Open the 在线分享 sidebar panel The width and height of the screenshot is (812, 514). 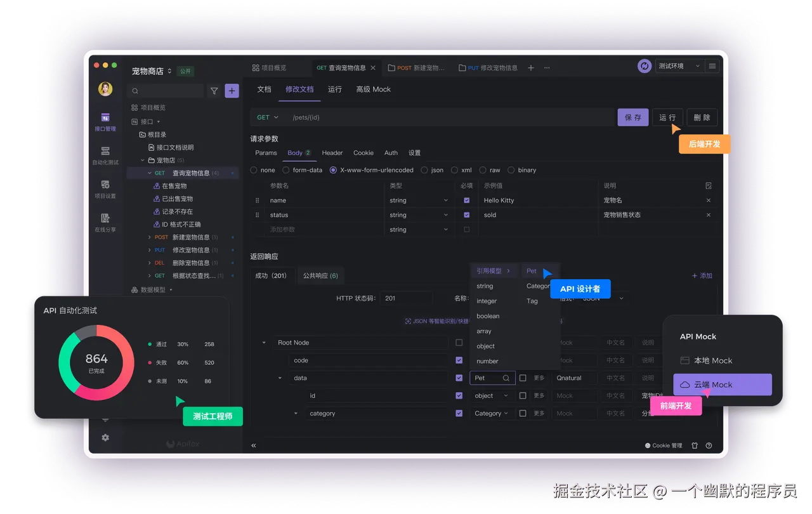tap(105, 222)
